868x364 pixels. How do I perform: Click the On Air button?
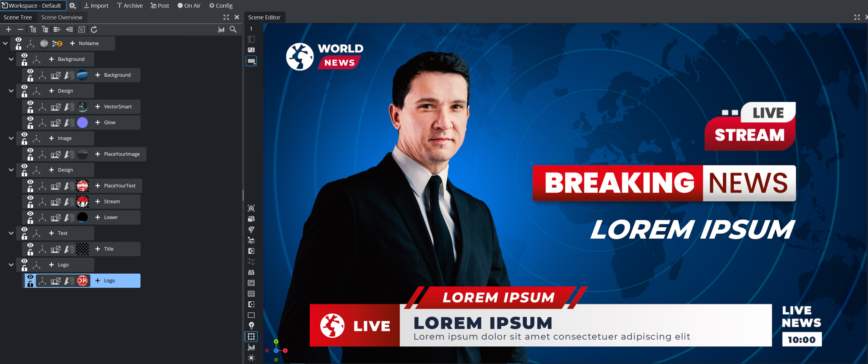coord(189,5)
